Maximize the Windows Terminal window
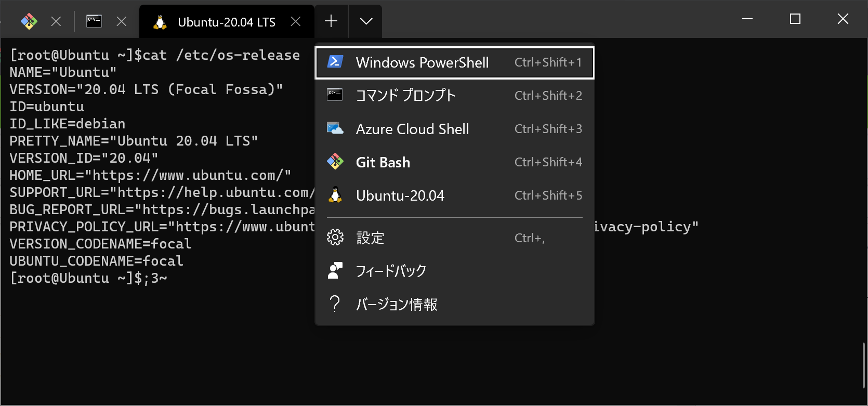This screenshot has height=406, width=868. 795,19
